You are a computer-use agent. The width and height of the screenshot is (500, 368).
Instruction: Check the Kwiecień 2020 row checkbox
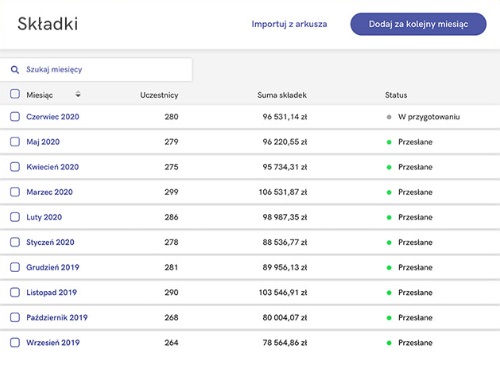tap(15, 167)
